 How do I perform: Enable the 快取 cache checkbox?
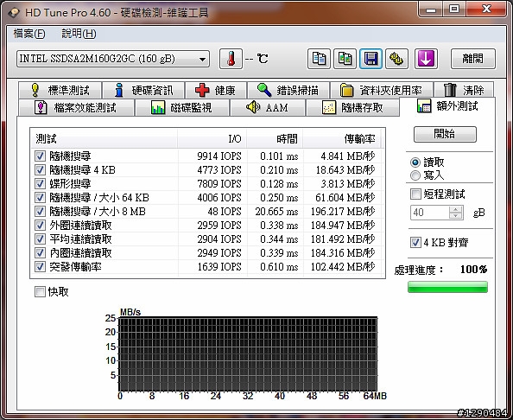coord(40,291)
